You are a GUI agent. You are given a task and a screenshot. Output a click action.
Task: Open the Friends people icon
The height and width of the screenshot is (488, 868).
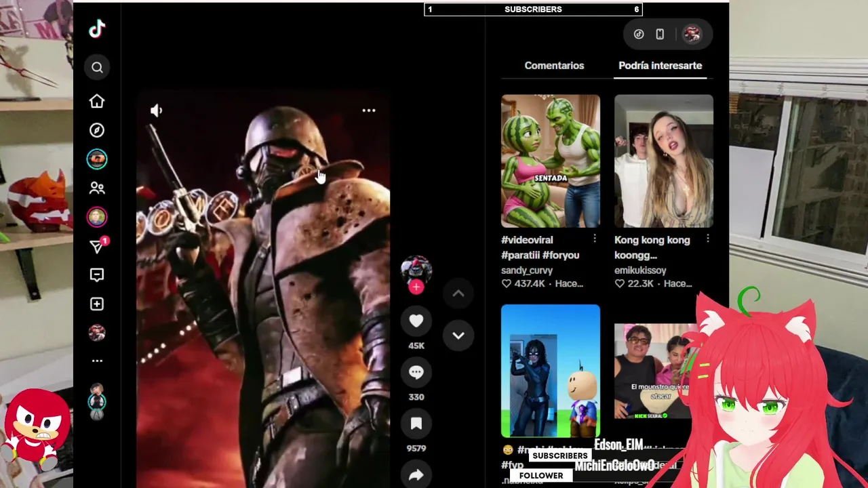pos(97,188)
